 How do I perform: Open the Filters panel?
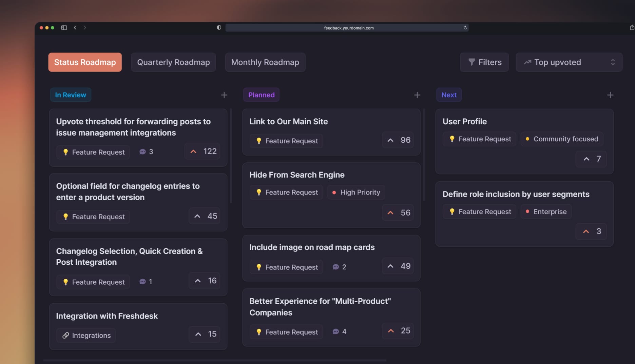click(x=484, y=62)
